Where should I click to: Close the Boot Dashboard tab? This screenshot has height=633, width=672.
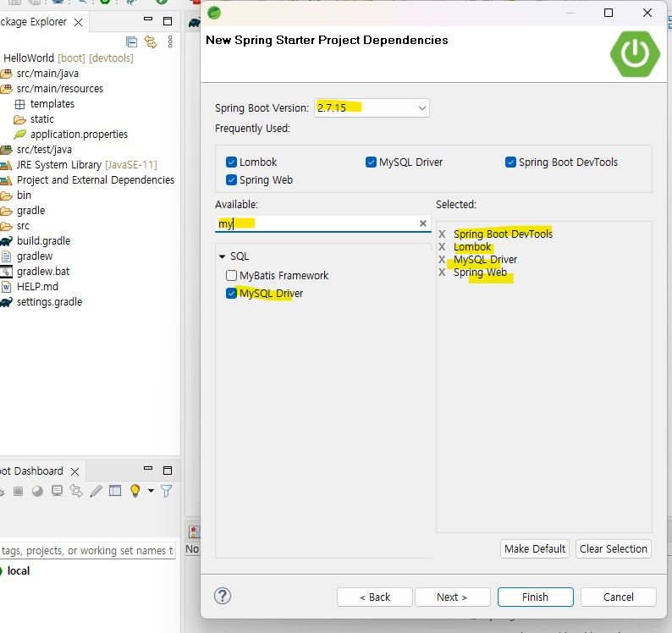pyautogui.click(x=74, y=471)
